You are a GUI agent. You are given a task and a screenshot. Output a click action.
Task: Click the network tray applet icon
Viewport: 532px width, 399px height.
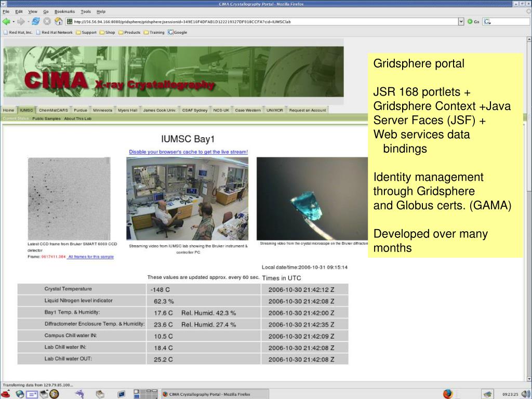(x=487, y=394)
